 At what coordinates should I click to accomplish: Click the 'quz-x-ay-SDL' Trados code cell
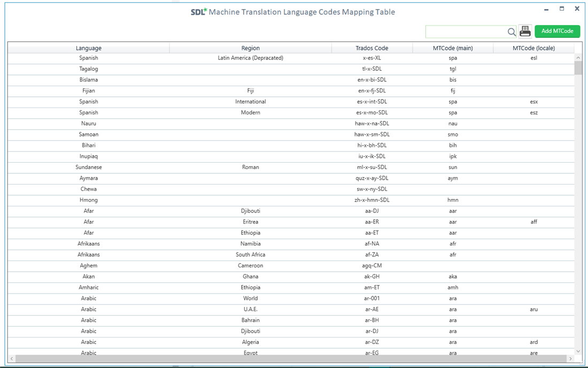[372, 178]
